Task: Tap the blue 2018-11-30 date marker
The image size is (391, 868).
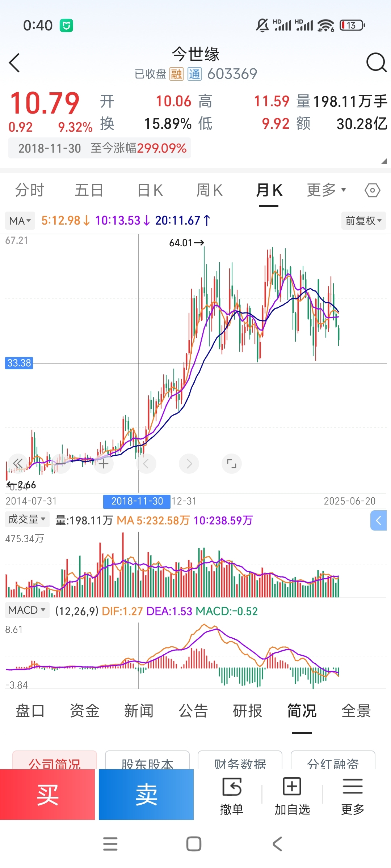Action: point(137,501)
